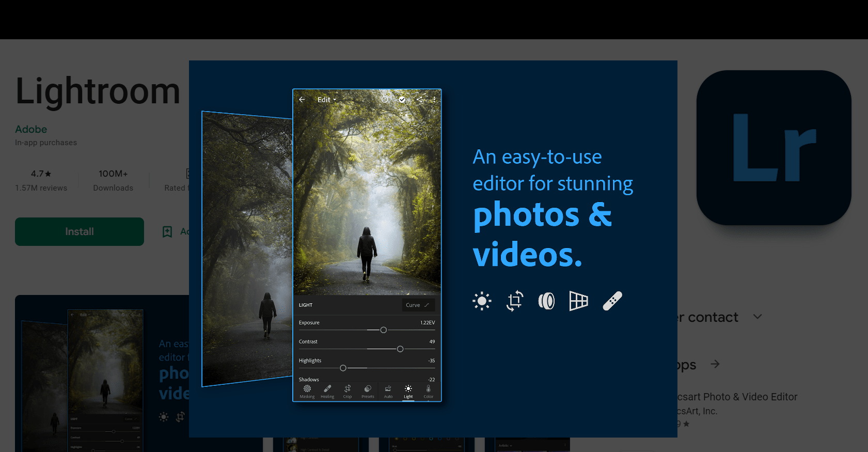This screenshot has height=452, width=868.
Task: Click the '100M+' downloads count
Action: (x=113, y=174)
